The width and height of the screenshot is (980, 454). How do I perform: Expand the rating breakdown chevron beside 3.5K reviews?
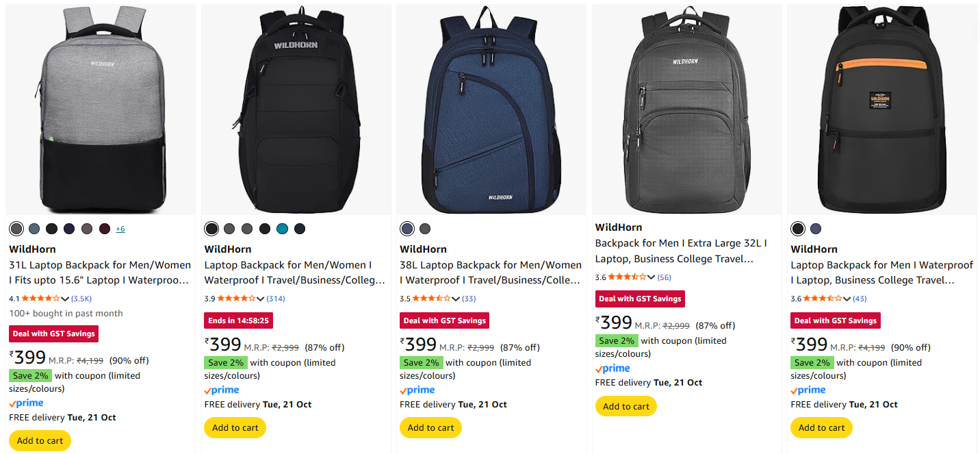click(65, 299)
